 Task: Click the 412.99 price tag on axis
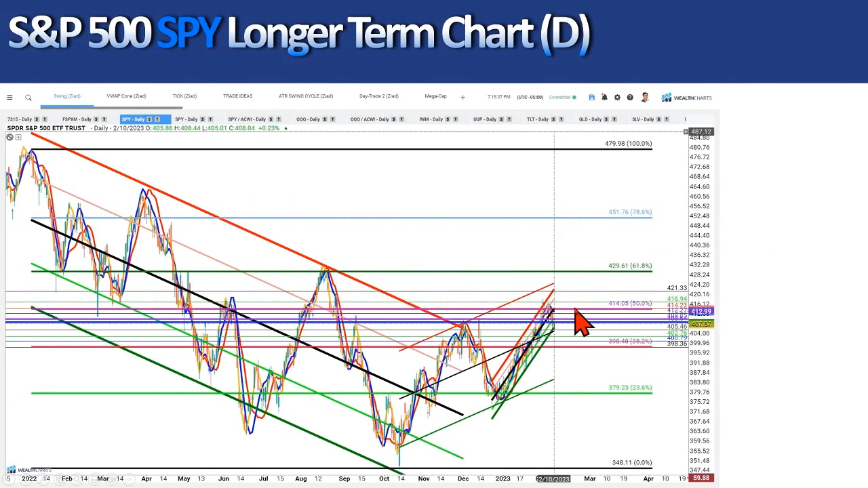[x=701, y=312]
